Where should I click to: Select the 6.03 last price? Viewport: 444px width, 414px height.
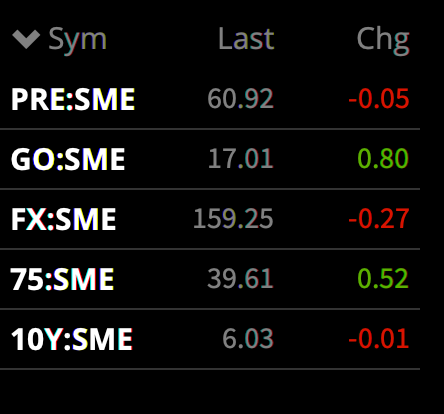point(248,339)
